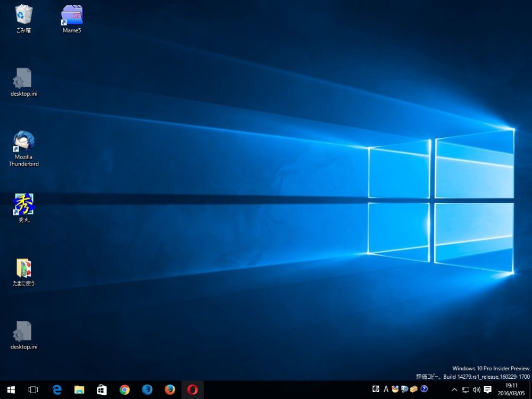Click the blue Firefox Developer Edition icon
The image size is (532, 399).
coord(147,390)
